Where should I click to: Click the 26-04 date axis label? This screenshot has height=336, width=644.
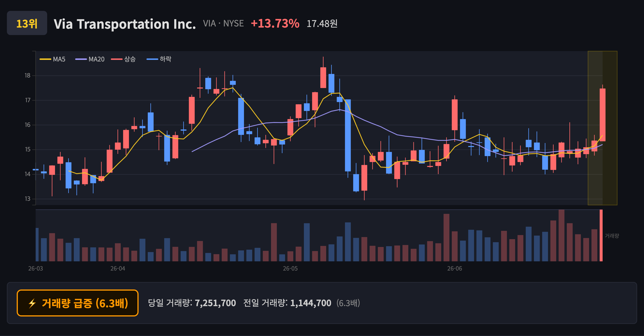[x=118, y=269]
